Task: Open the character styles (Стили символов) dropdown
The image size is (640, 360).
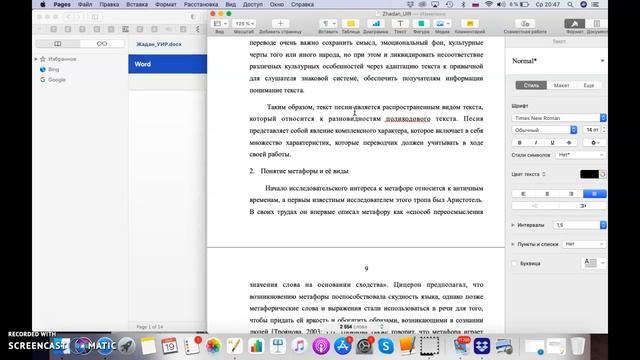Action: point(580,155)
